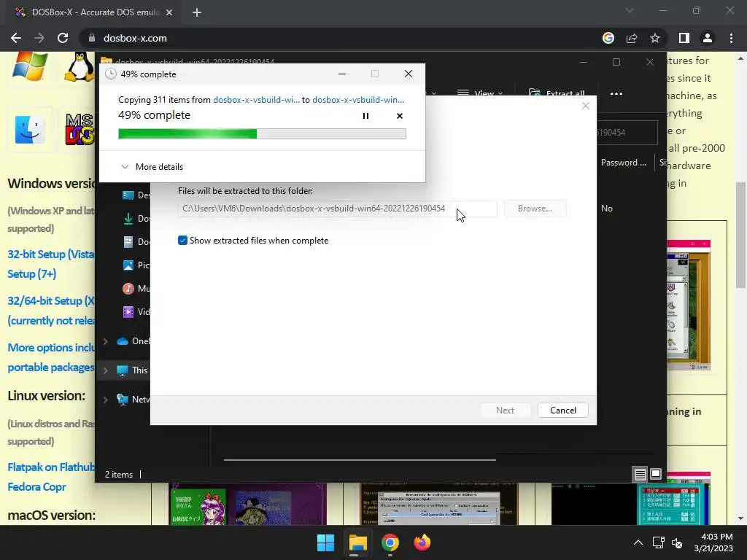This screenshot has height=560, width=747.
Task: Switch Explorer to large thumbnails view icon
Action: coord(656,474)
